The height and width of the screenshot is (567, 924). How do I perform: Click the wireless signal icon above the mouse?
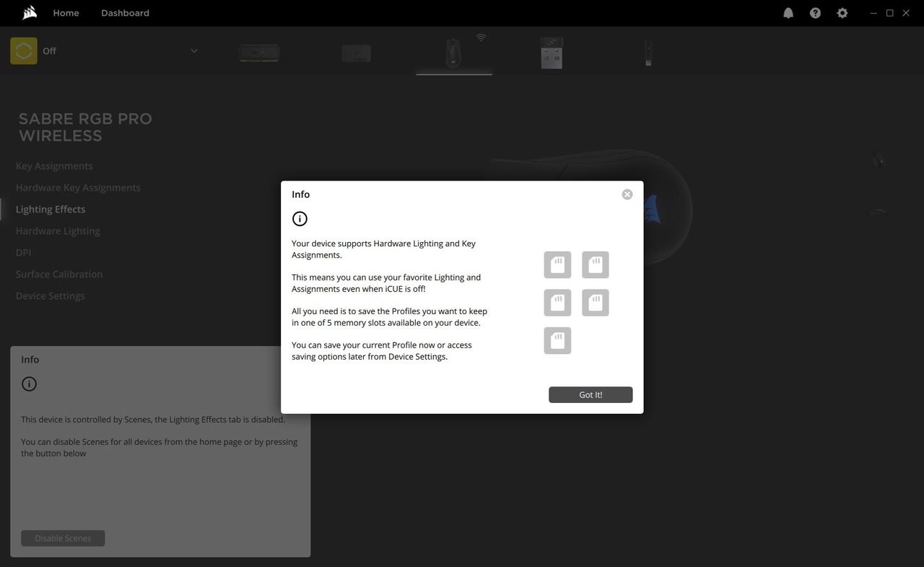[x=481, y=37]
